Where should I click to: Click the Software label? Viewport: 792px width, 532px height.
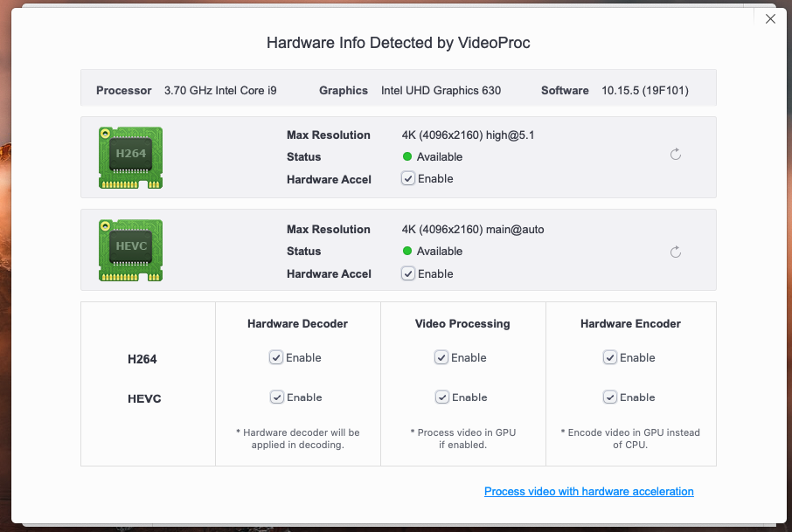565,90
